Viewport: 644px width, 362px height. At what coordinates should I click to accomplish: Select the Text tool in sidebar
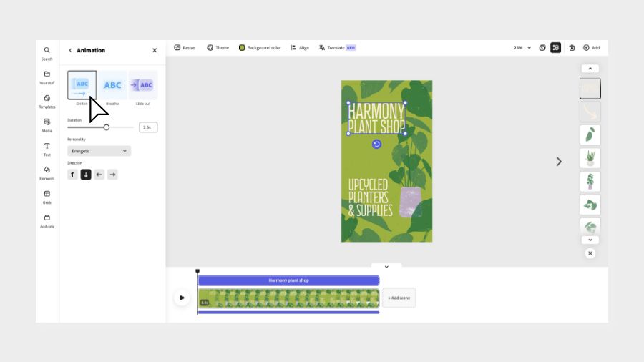point(47,149)
